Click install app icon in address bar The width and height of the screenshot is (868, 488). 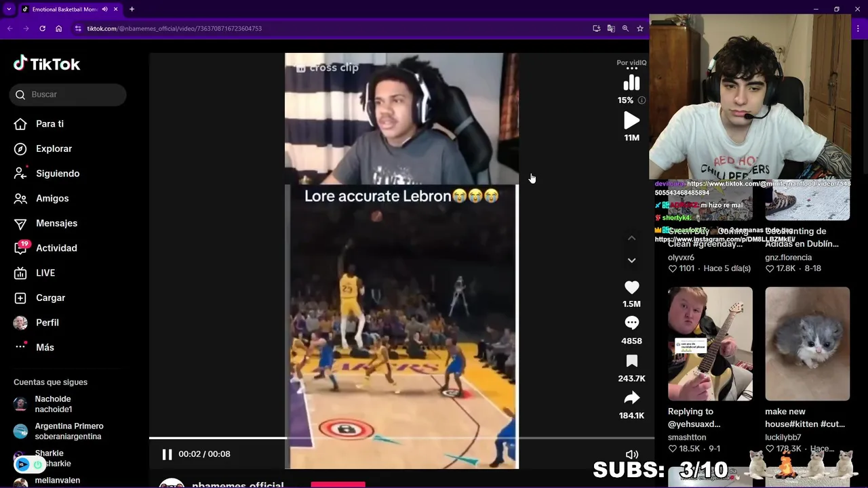596,28
